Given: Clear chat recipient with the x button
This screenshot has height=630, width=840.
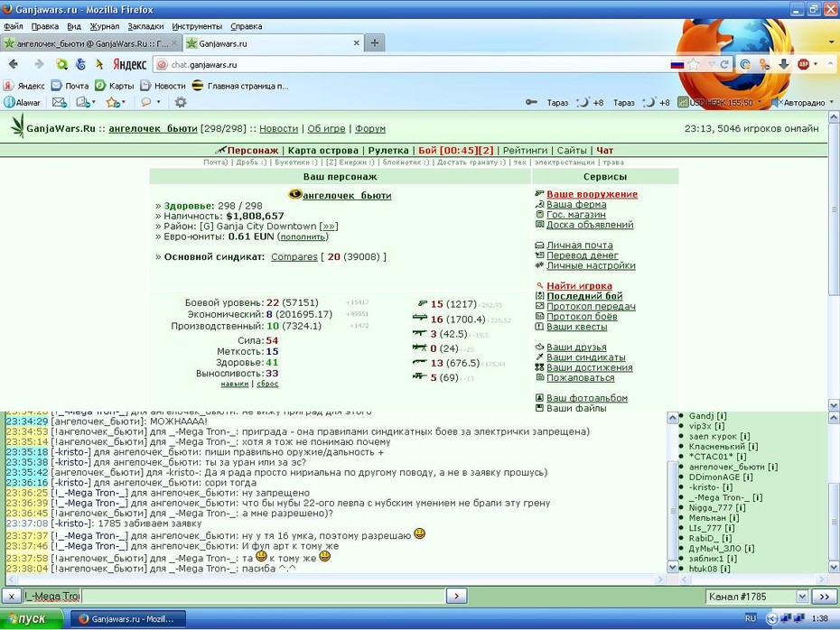Looking at the screenshot, I should point(11,596).
